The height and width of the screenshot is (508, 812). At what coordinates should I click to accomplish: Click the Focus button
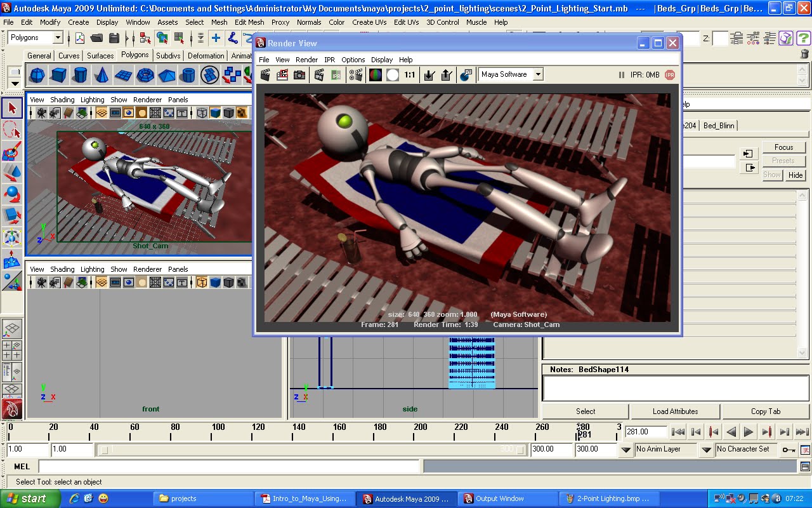[783, 147]
